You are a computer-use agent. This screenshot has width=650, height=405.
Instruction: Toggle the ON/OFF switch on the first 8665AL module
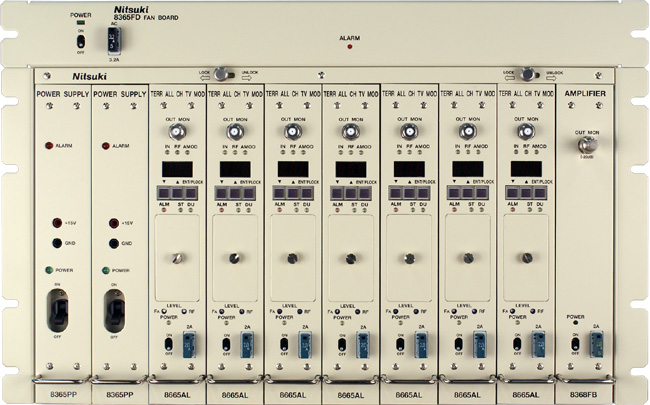click(168, 344)
